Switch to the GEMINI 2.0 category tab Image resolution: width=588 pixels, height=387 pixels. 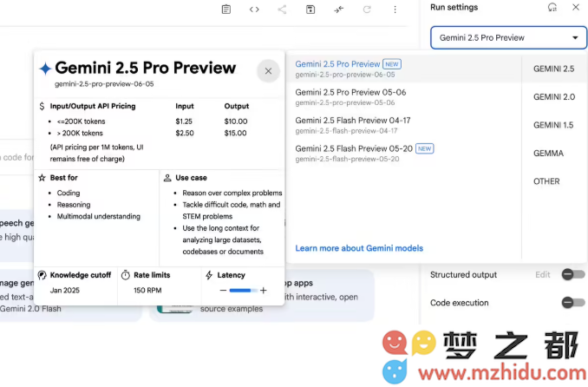tap(554, 97)
